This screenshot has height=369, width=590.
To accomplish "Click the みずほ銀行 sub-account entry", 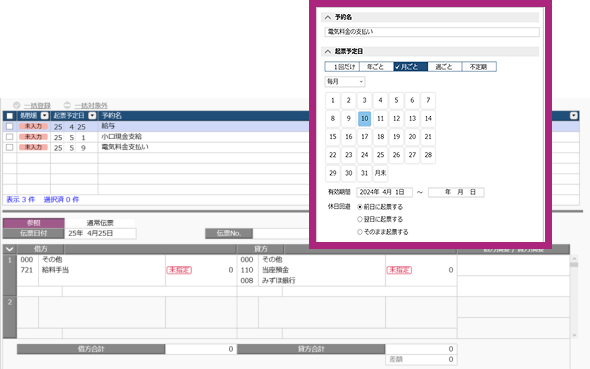I will (278, 281).
